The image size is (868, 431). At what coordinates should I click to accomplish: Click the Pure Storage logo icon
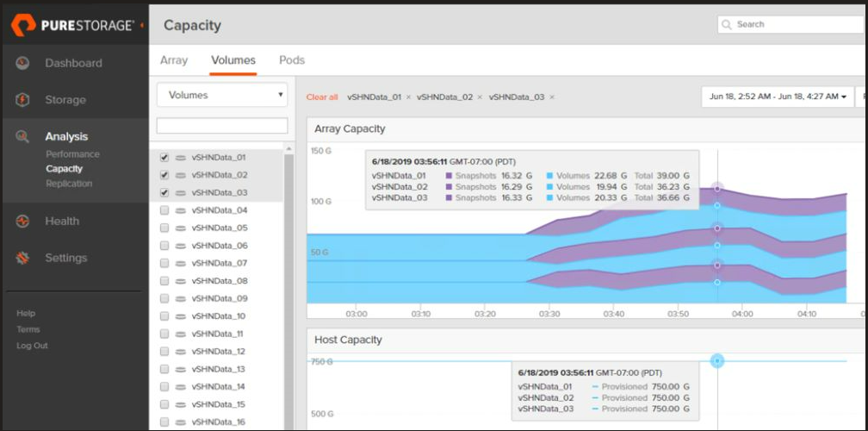tap(23, 25)
